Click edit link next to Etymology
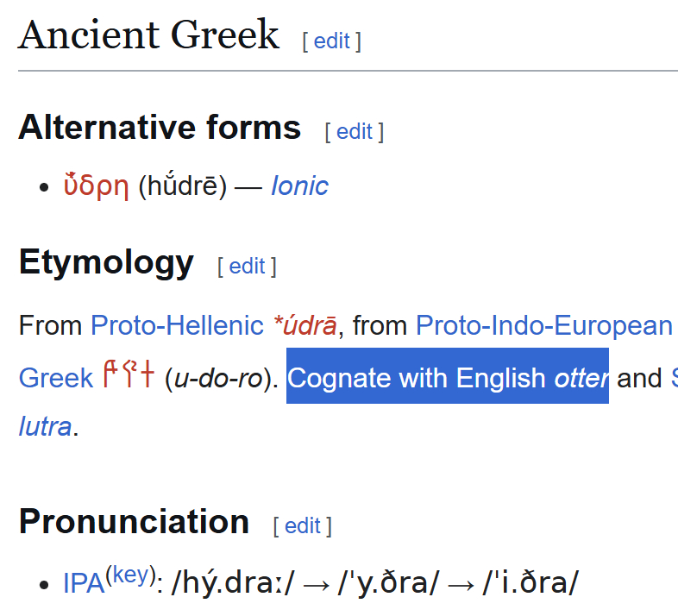678x616 pixels. point(247,266)
